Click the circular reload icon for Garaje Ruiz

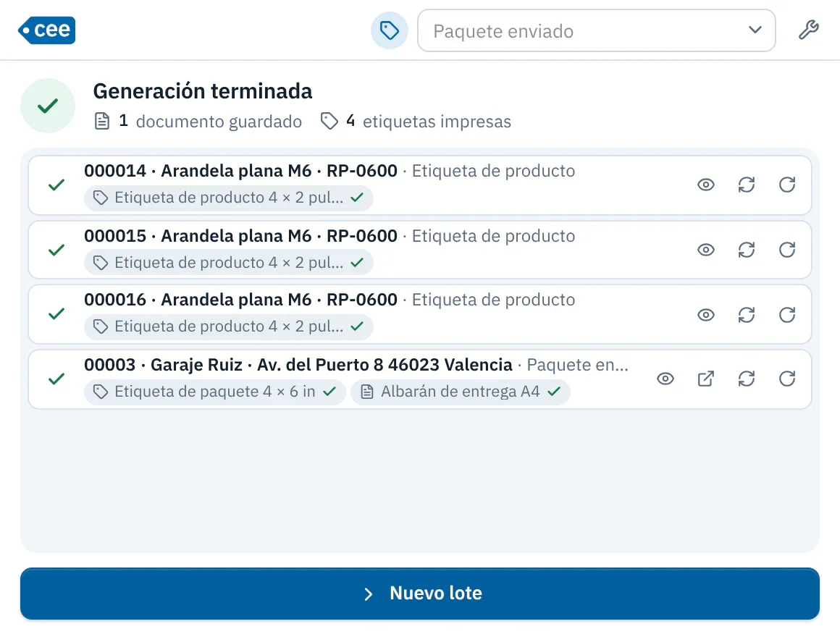click(x=787, y=379)
